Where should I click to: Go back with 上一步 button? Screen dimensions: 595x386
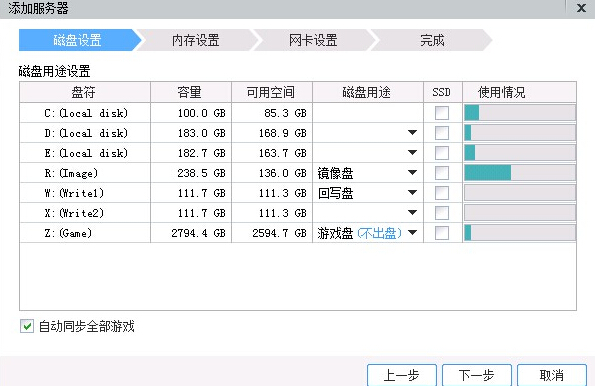(x=402, y=375)
